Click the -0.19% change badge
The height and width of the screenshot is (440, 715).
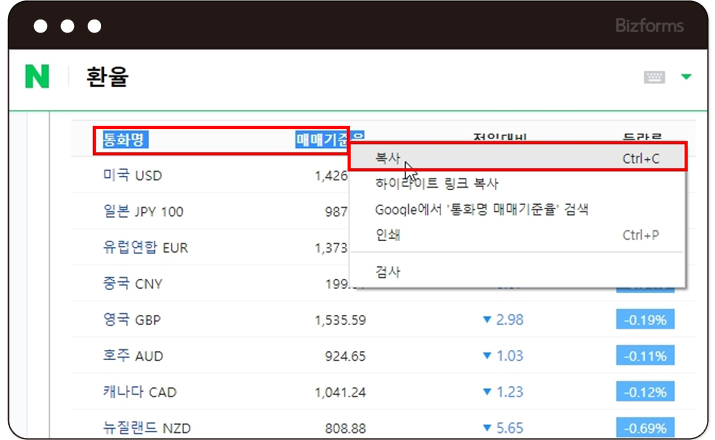(x=645, y=320)
